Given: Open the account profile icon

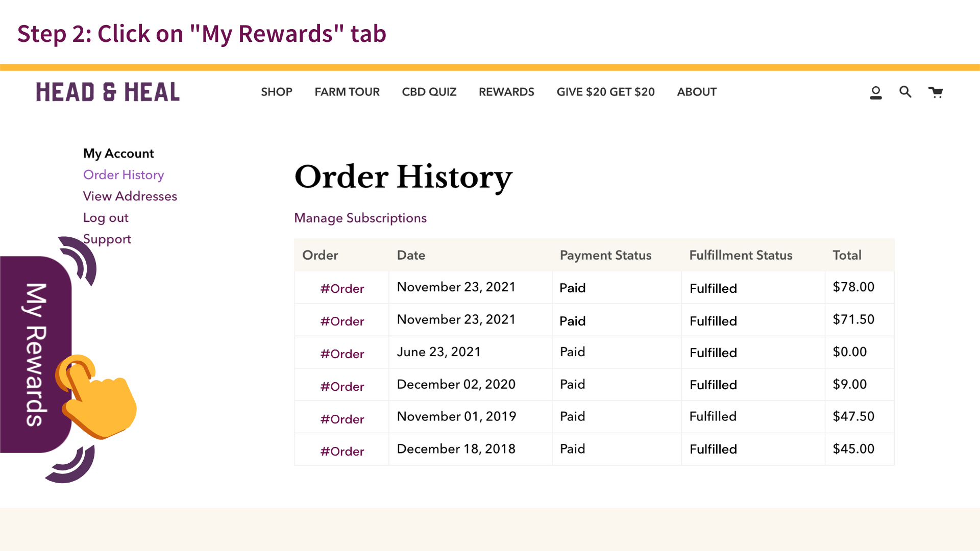Looking at the screenshot, I should pos(876,92).
